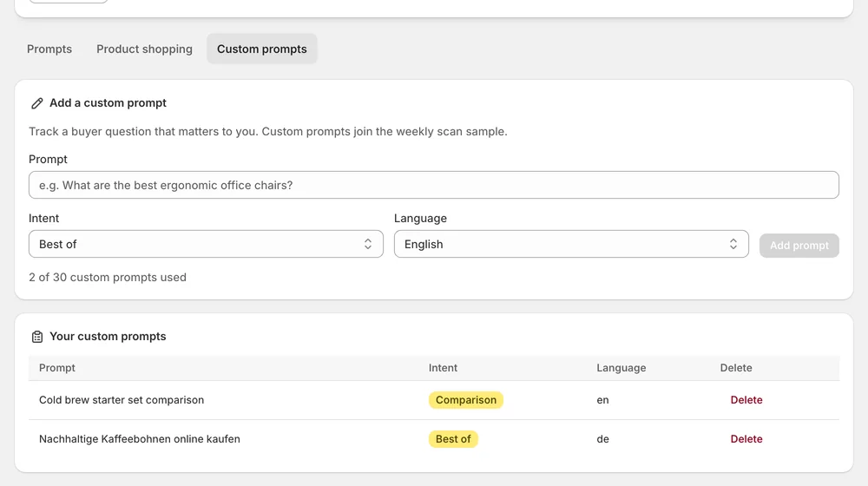Viewport: 868px width, 486px height.
Task: Click the Best of intent badge in table
Action: (x=453, y=439)
